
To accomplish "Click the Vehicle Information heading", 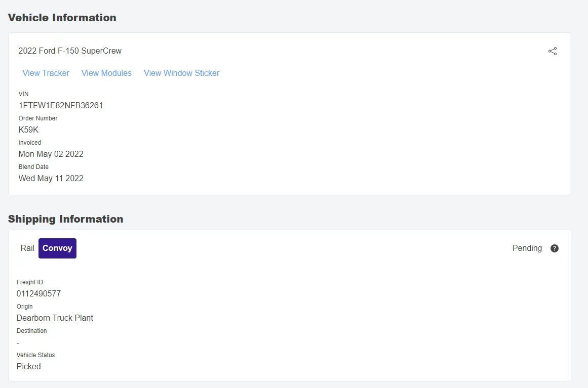I will point(62,18).
